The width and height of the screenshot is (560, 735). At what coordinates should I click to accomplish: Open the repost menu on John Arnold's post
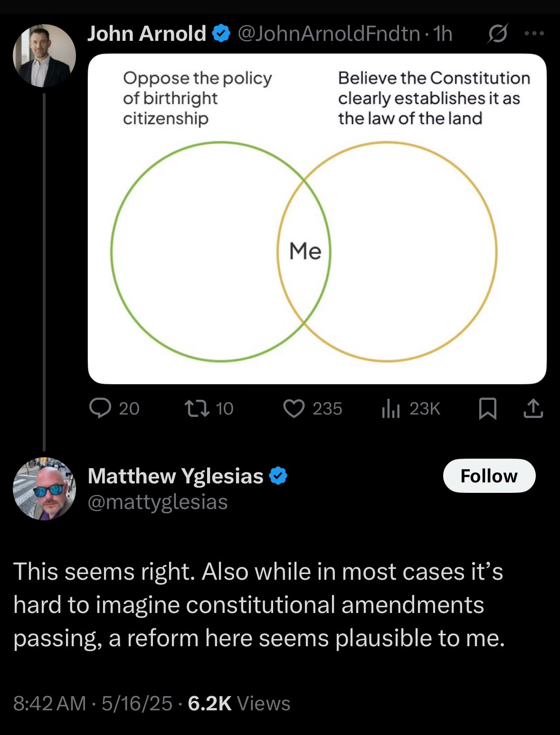[x=198, y=408]
